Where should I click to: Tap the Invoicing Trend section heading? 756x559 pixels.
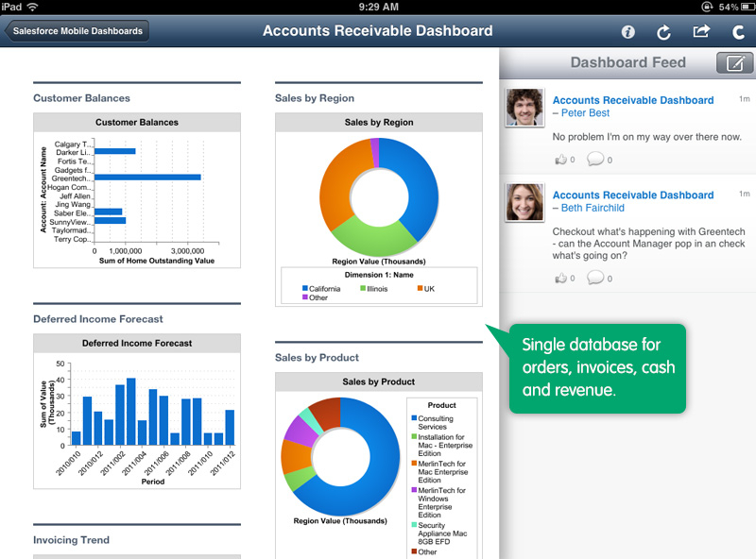point(72,540)
